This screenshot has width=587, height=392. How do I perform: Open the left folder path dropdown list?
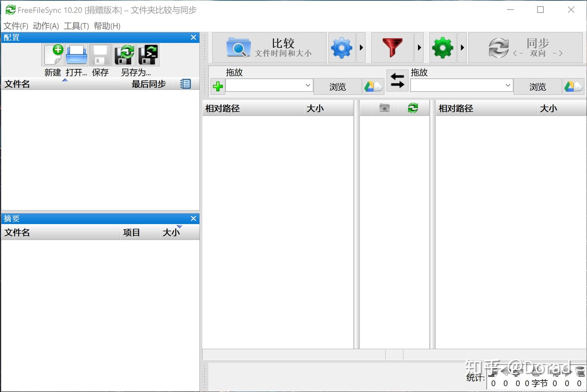pyautogui.click(x=307, y=86)
